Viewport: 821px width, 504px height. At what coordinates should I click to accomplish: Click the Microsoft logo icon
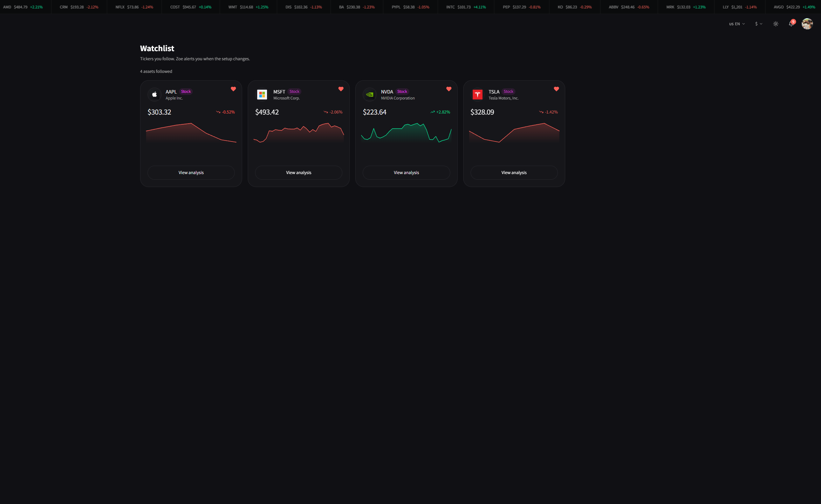pyautogui.click(x=262, y=95)
